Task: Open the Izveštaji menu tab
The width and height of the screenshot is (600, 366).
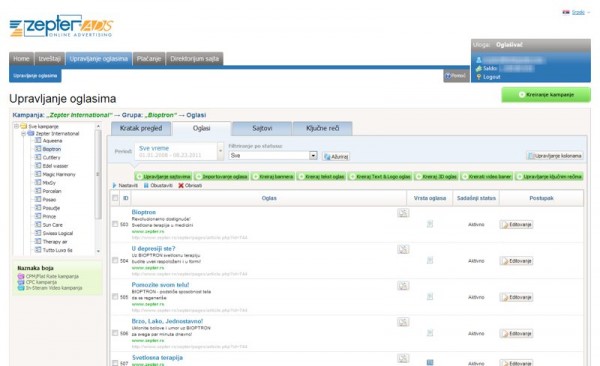Action: pyautogui.click(x=50, y=59)
